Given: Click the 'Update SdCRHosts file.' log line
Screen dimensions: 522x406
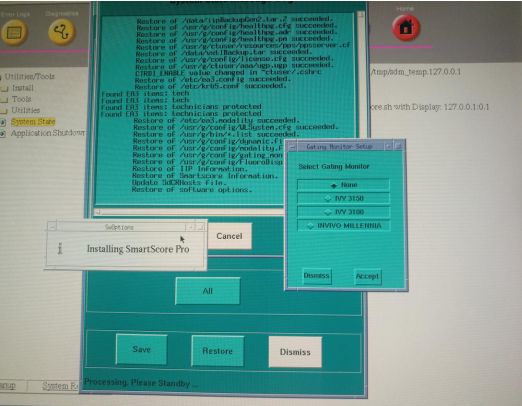Looking at the screenshot, I should click(179, 183).
